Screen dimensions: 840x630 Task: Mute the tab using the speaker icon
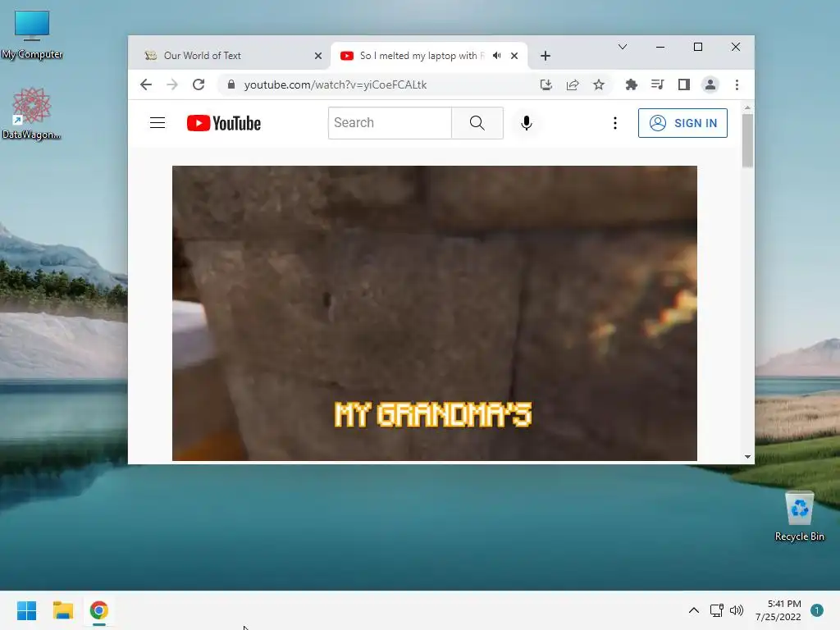point(497,56)
